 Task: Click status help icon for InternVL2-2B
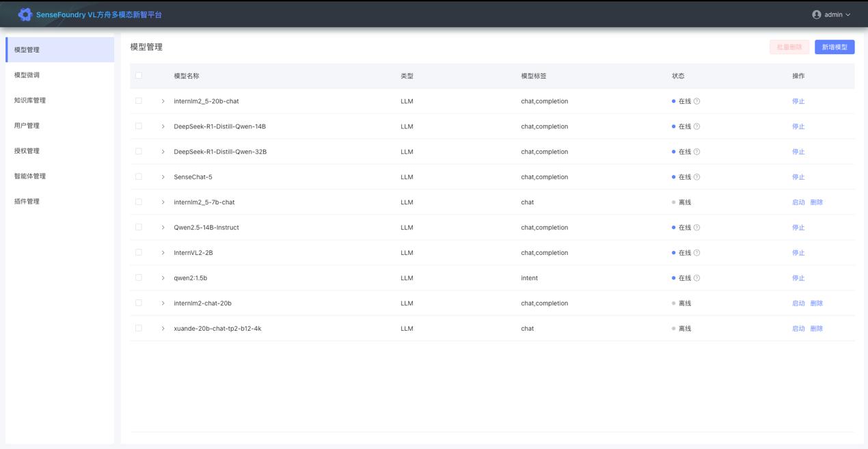[696, 253]
